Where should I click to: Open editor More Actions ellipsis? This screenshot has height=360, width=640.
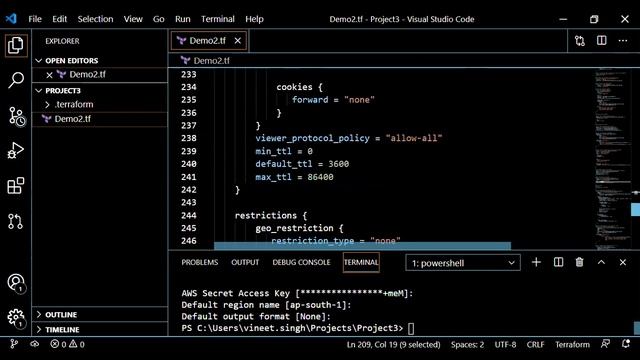point(623,41)
